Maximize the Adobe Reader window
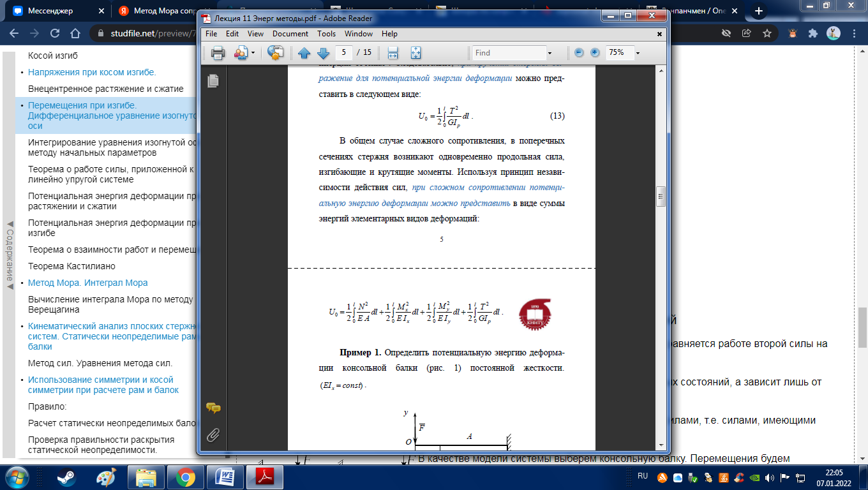Image resolution: width=868 pixels, height=490 pixels. click(627, 15)
